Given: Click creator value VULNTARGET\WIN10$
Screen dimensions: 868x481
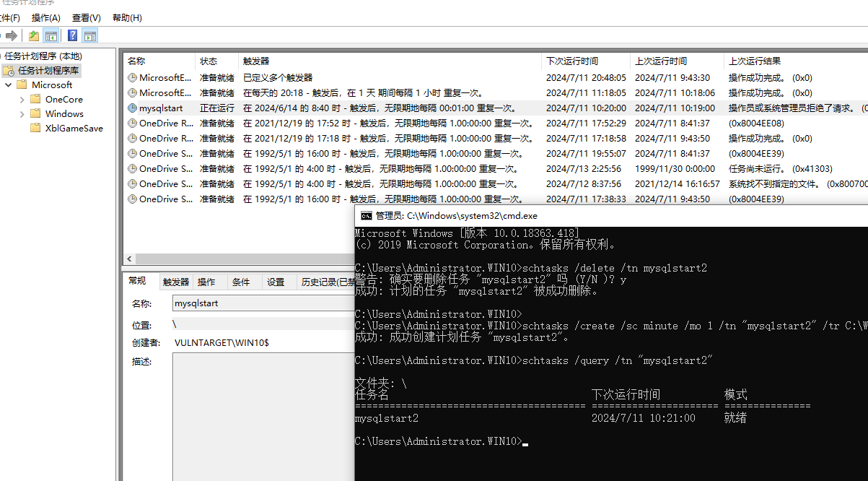Looking at the screenshot, I should coord(222,342).
